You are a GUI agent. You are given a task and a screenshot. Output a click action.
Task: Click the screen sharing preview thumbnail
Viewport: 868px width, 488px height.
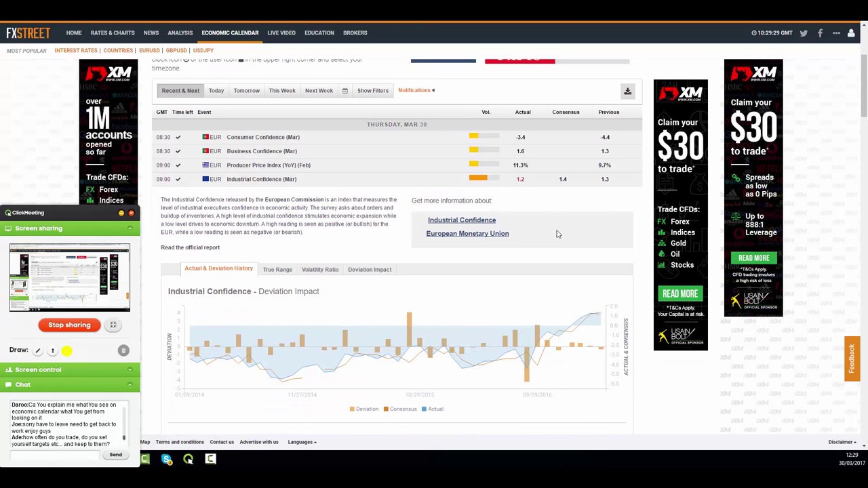tap(69, 277)
